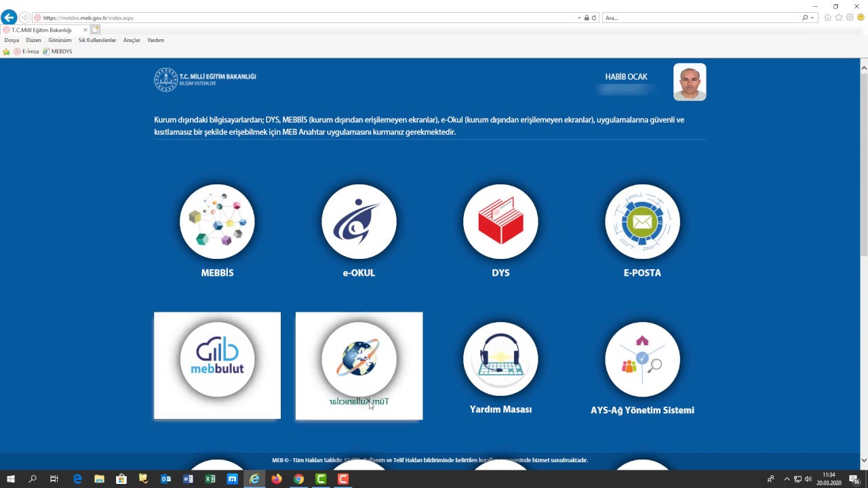Click the T.C. Millî Eğitim Bakanlığı logo
Viewport: 868px width, 488px height.
point(205,79)
